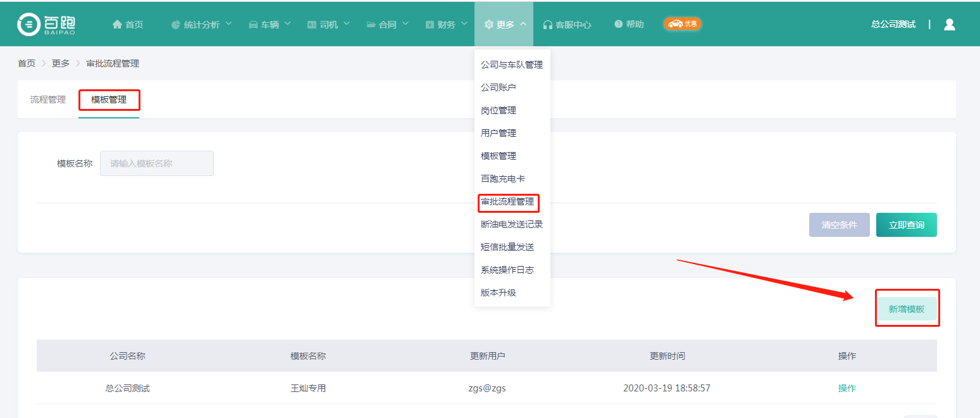Collapse the 更多 dropdown menu
Screen dimensions: 980x418
coord(504,25)
